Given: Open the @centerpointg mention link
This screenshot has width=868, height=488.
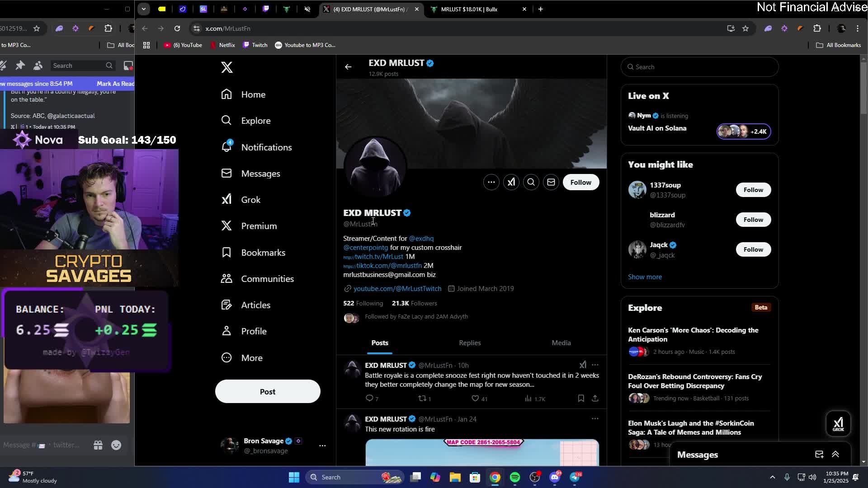Looking at the screenshot, I should (366, 248).
